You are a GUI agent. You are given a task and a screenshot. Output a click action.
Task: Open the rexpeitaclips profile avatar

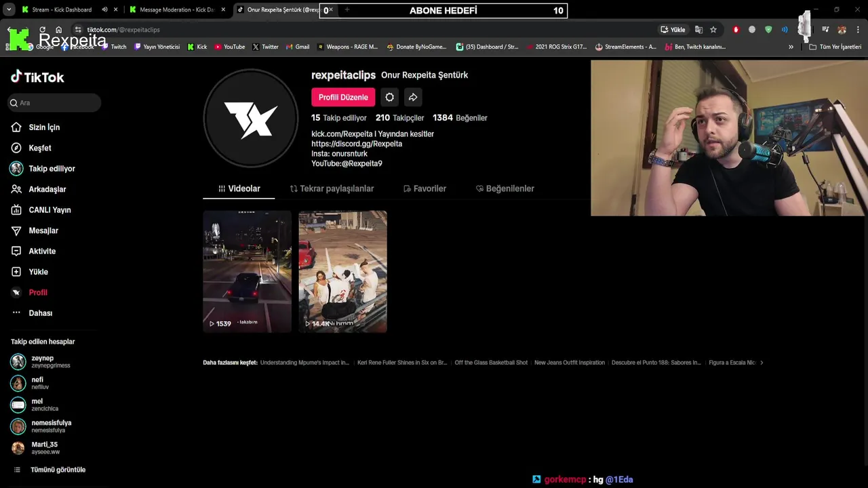[251, 119]
